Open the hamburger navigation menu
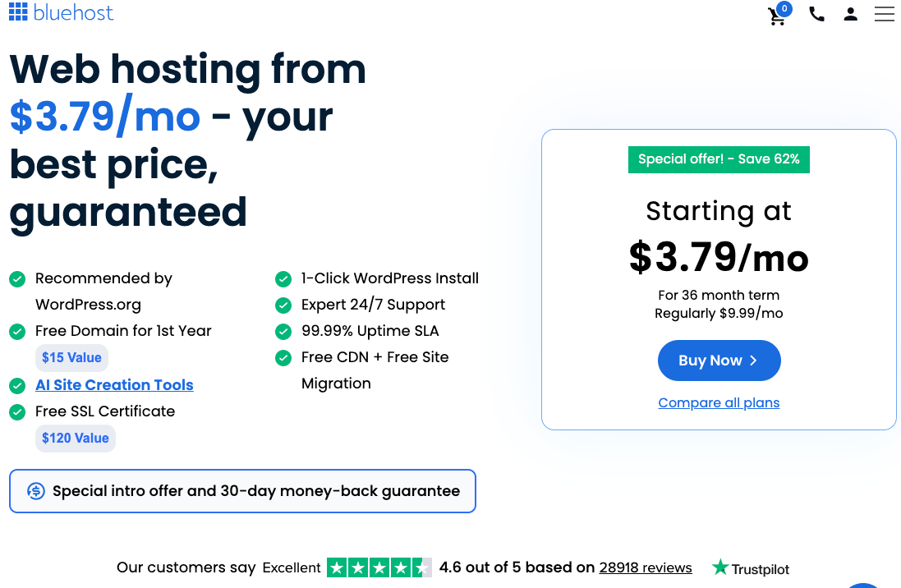 [x=884, y=14]
